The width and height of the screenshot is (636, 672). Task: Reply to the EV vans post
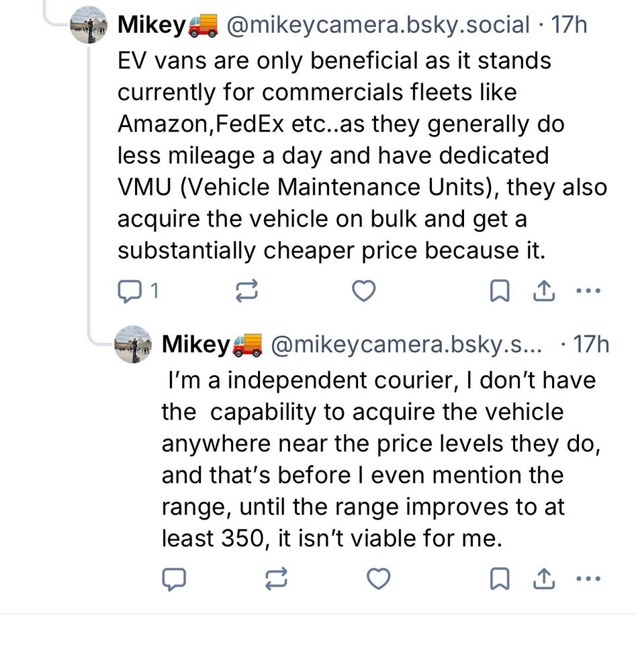(x=128, y=291)
